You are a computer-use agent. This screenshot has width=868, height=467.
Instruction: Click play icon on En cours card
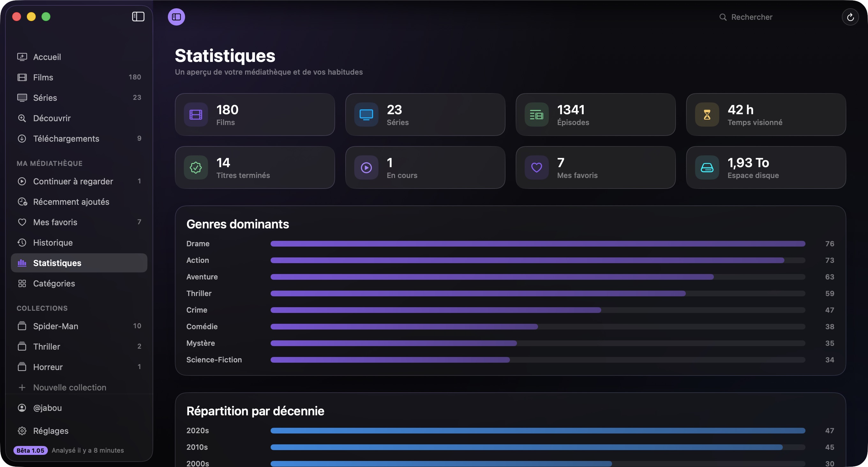pyautogui.click(x=366, y=167)
